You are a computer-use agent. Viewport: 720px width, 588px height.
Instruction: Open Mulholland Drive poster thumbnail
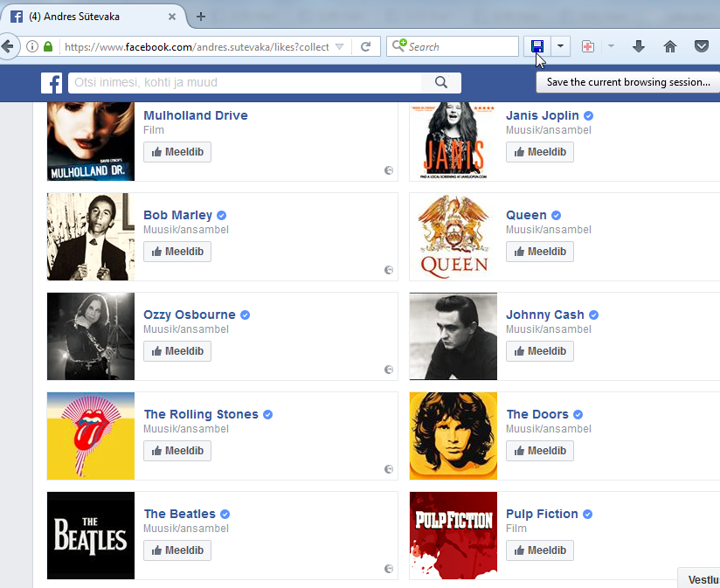91,142
